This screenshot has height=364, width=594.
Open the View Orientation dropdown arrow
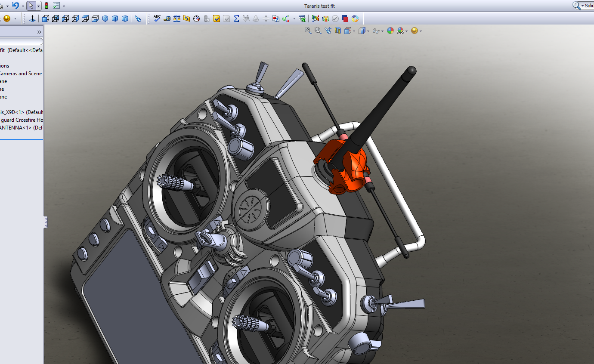354,31
